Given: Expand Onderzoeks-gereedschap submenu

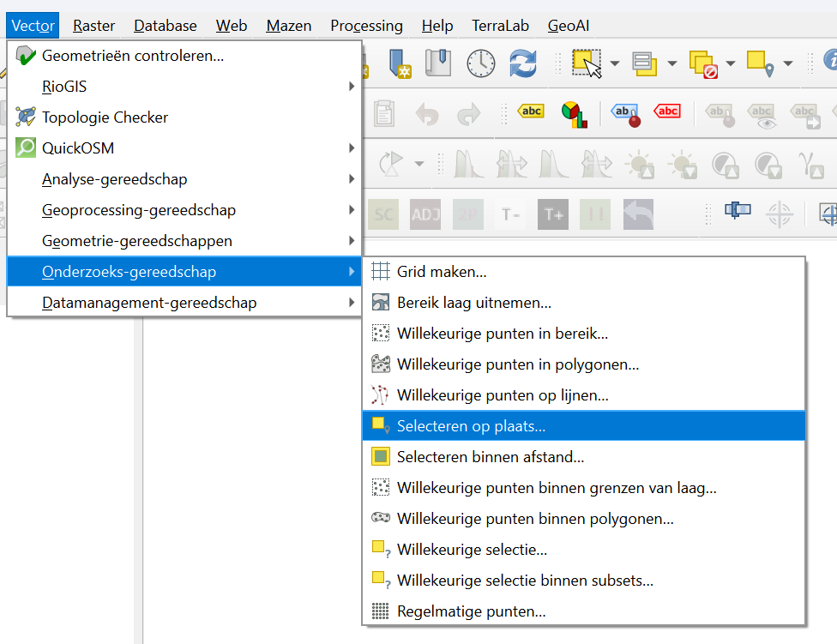Looking at the screenshot, I should (184, 272).
